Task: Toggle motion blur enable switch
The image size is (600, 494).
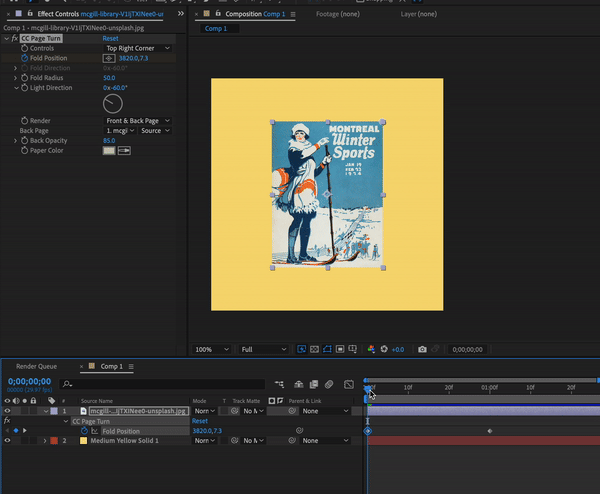Action: coord(329,384)
